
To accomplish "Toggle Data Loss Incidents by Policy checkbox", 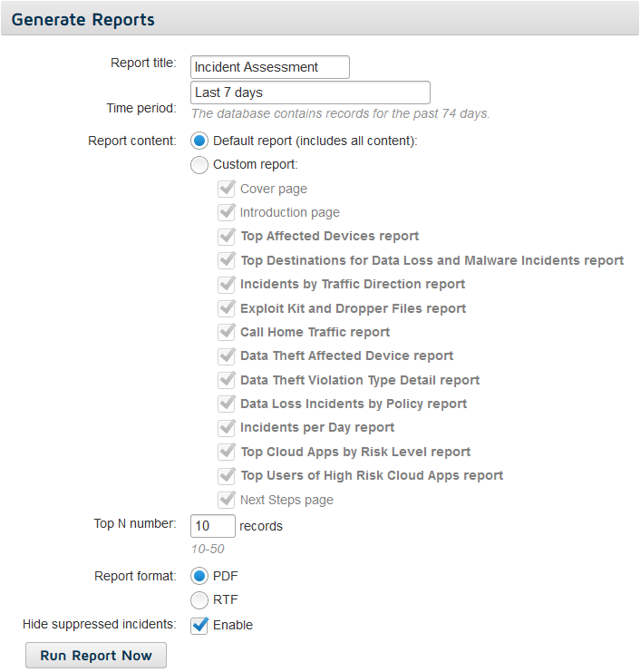I will pos(227,404).
